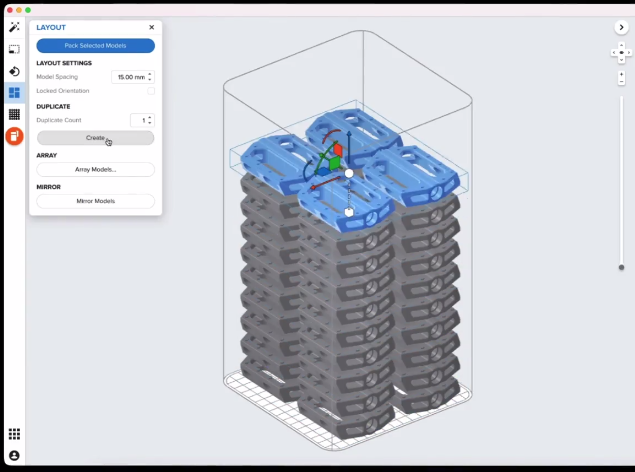Click the ARRAY section heading

pos(47,155)
